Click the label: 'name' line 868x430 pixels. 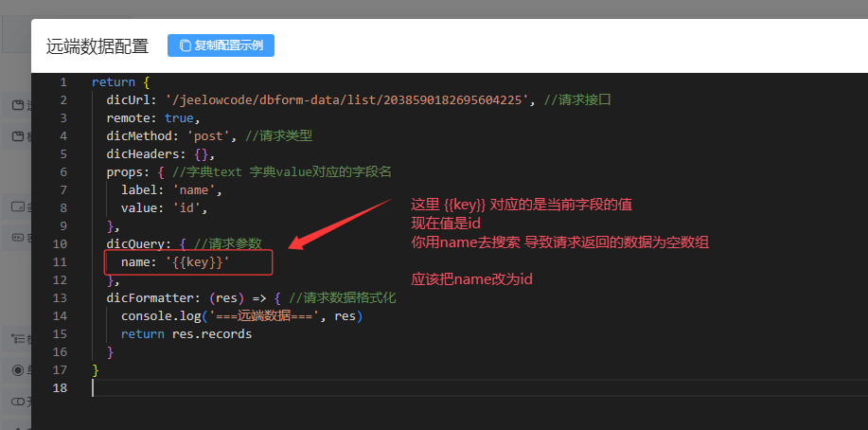pyautogui.click(x=165, y=189)
